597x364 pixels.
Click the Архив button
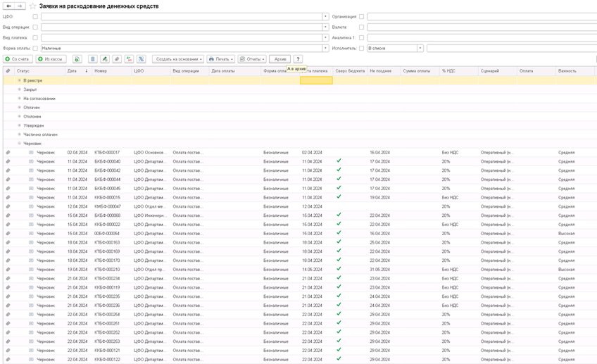279,59
